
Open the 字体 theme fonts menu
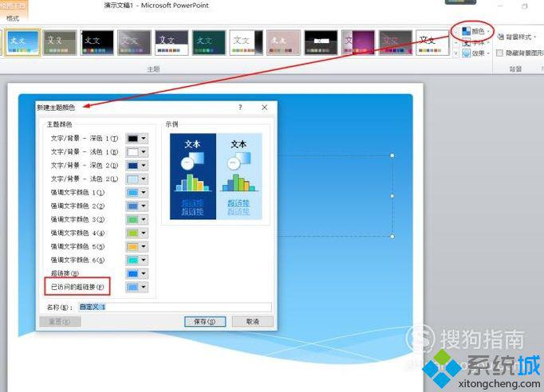(x=476, y=43)
